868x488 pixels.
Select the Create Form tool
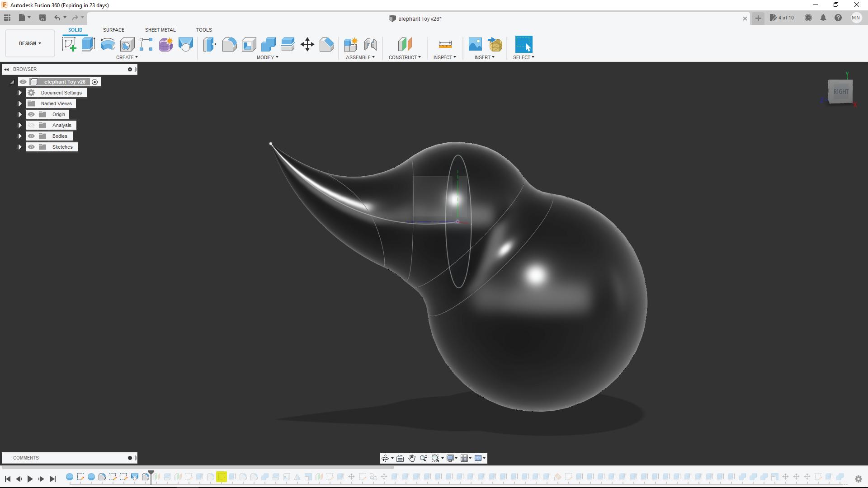click(166, 44)
